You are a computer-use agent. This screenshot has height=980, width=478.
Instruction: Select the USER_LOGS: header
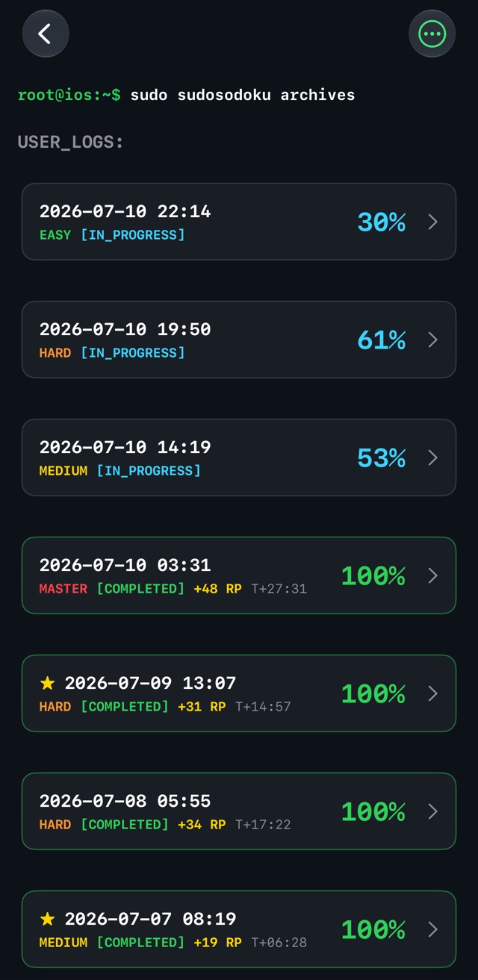pyautogui.click(x=70, y=142)
